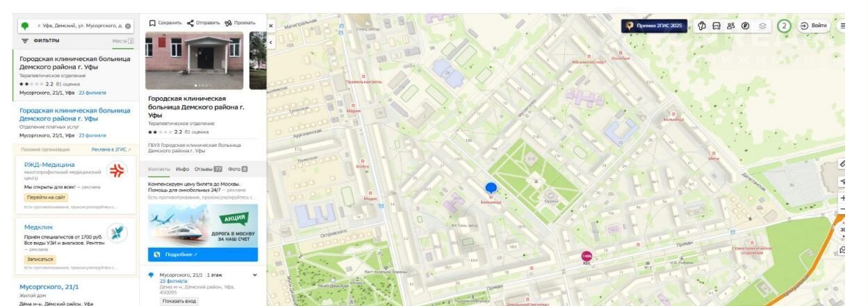
Task: Click the Сохранить bookmark icon
Action: click(152, 23)
